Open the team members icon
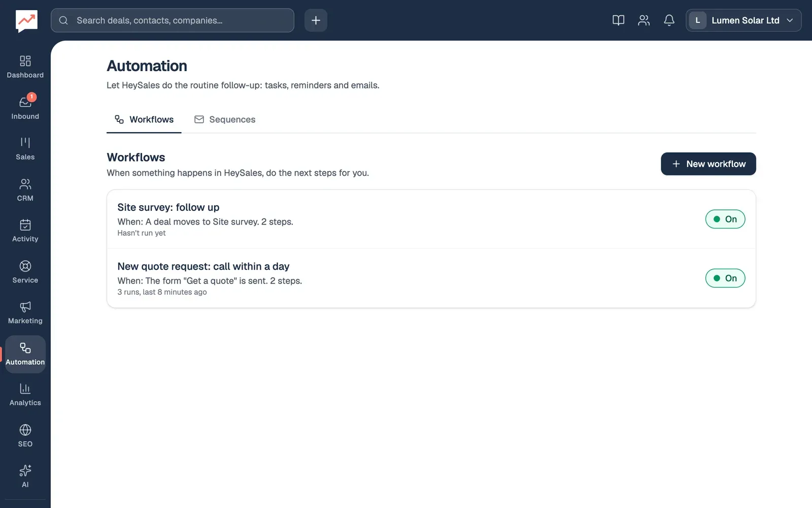Image resolution: width=812 pixels, height=508 pixels. (x=644, y=20)
